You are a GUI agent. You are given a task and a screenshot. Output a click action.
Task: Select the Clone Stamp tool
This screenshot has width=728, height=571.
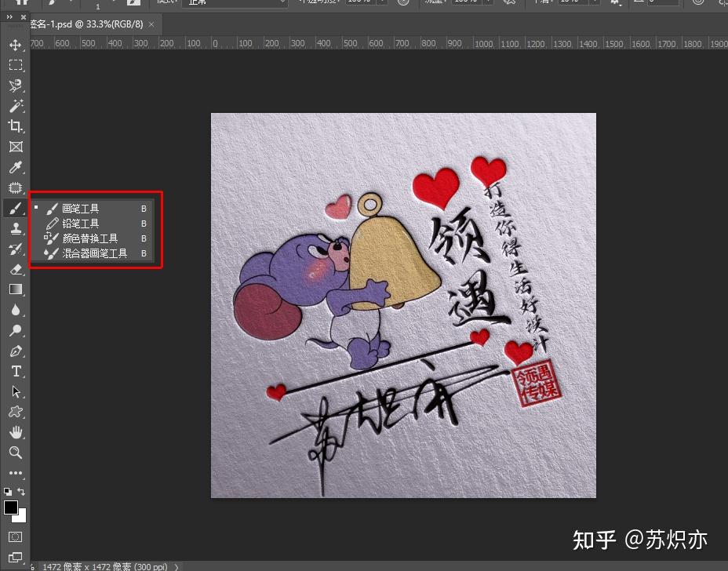coord(16,228)
